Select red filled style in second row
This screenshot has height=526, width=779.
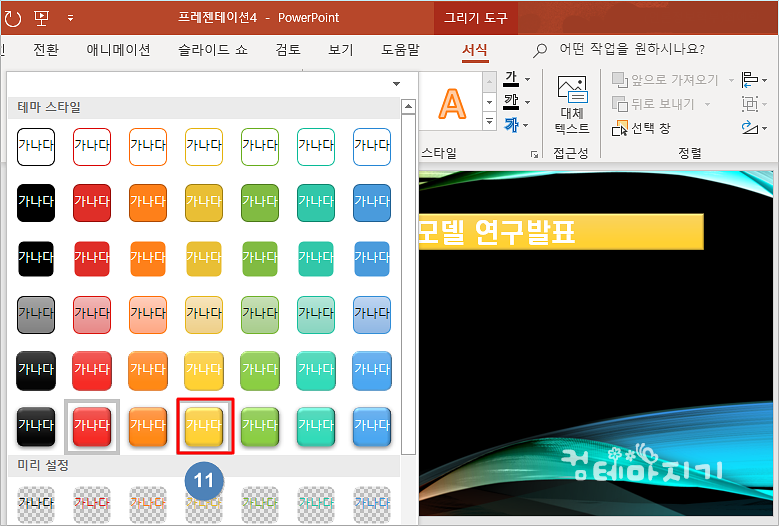92,203
